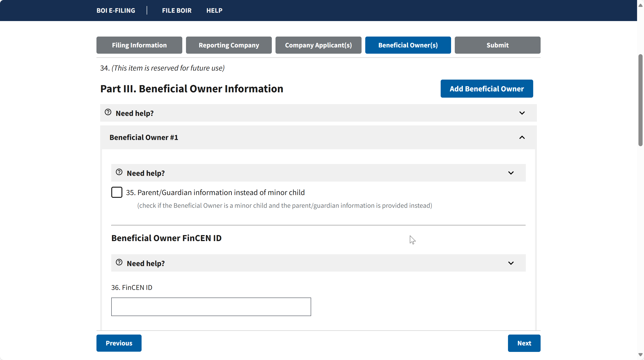Click the Beneficial Owner #1 header text
The height and width of the screenshot is (360, 644).
point(144,137)
